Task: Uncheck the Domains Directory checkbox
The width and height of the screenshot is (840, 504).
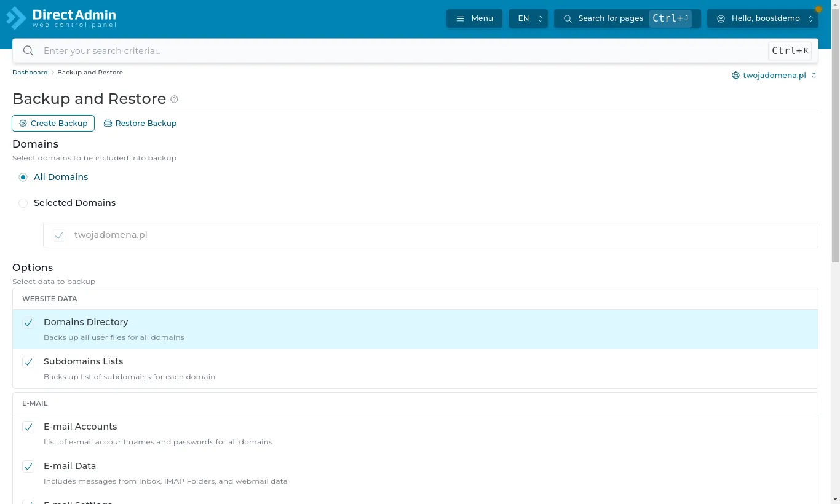Action: coord(28,323)
